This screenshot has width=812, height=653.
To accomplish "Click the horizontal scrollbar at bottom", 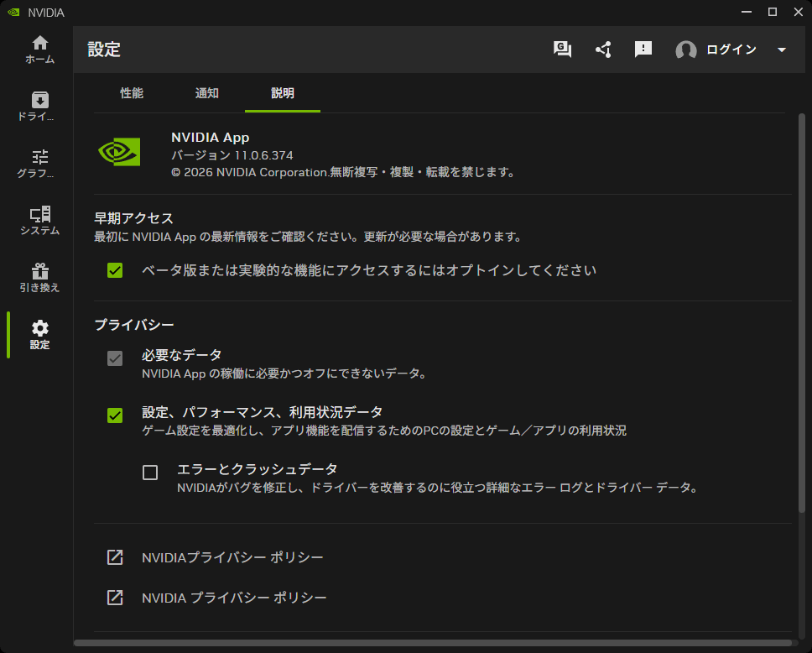I will 433,643.
